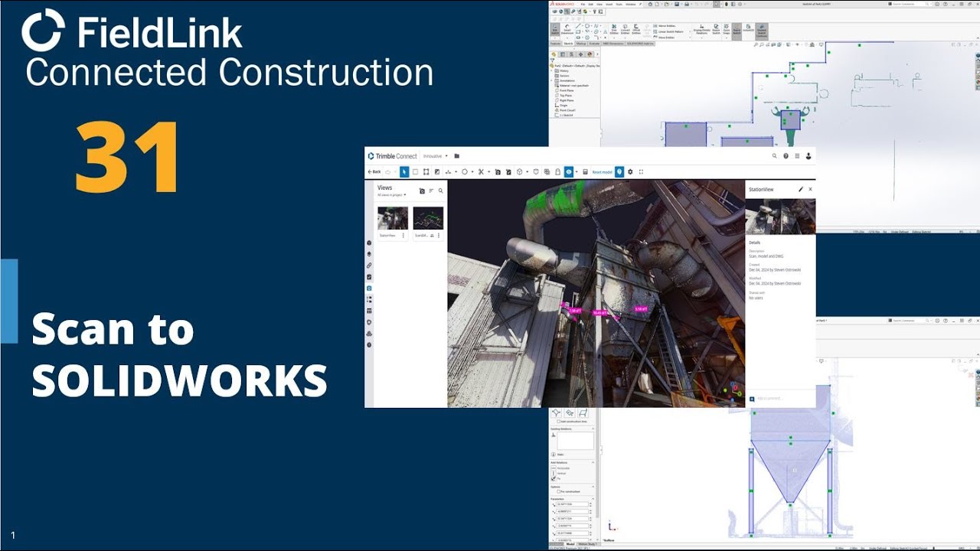Open the cube view dropdown arrow
The image size is (980, 551).
pos(527,172)
